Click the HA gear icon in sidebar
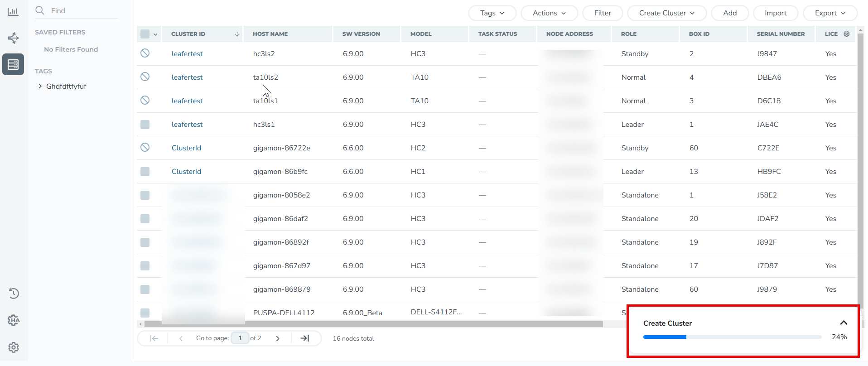868x366 pixels. (x=14, y=320)
